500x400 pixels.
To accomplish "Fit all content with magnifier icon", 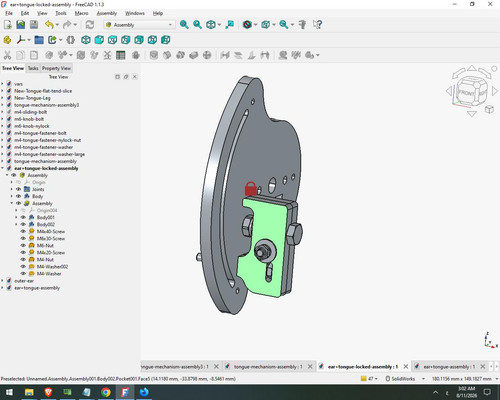I will point(184,25).
